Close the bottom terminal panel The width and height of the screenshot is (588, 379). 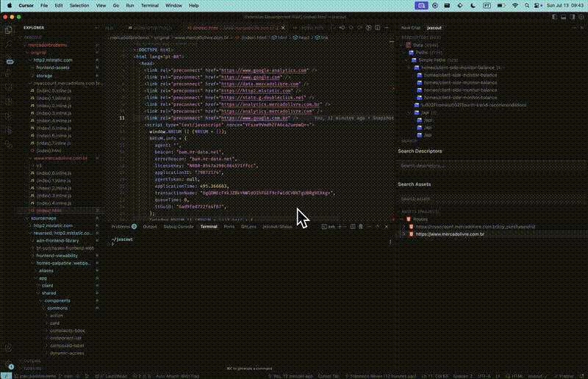coord(387,226)
